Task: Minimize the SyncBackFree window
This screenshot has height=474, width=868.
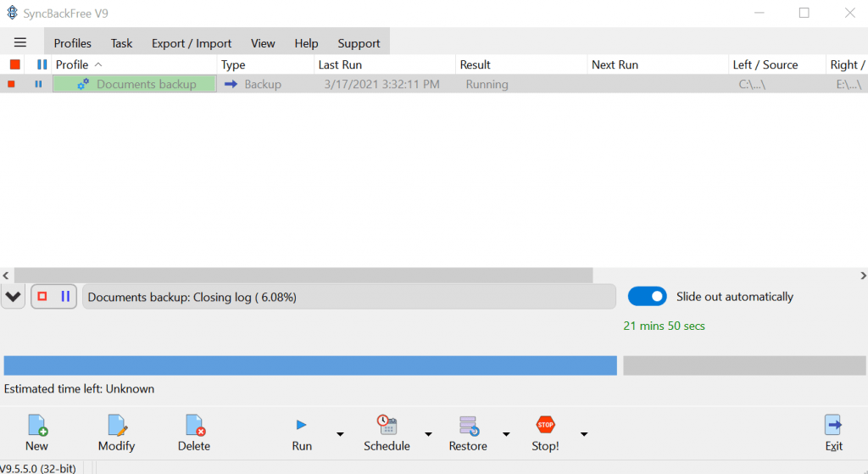Action: [759, 13]
